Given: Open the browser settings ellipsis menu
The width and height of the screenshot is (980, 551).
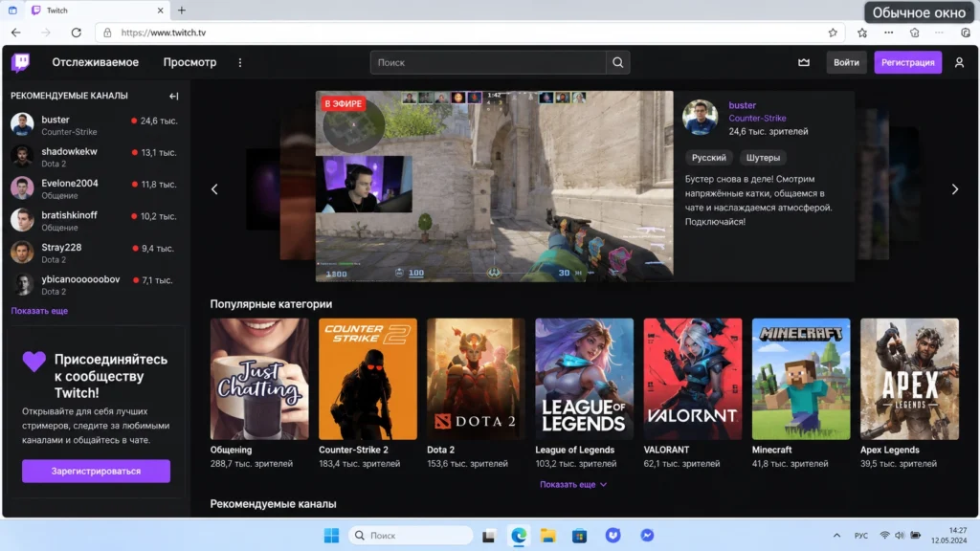Looking at the screenshot, I should [889, 33].
